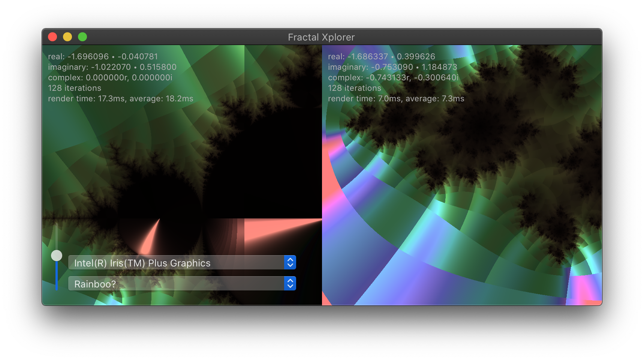Image resolution: width=644 pixels, height=361 pixels.
Task: Click the slider knob next to the dropdowns
Action: click(57, 256)
